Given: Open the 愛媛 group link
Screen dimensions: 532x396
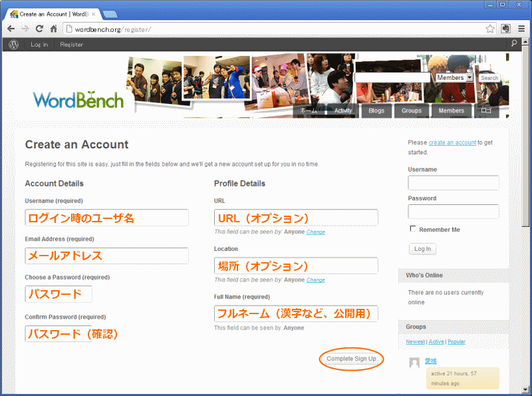Looking at the screenshot, I should pyautogui.click(x=430, y=361).
